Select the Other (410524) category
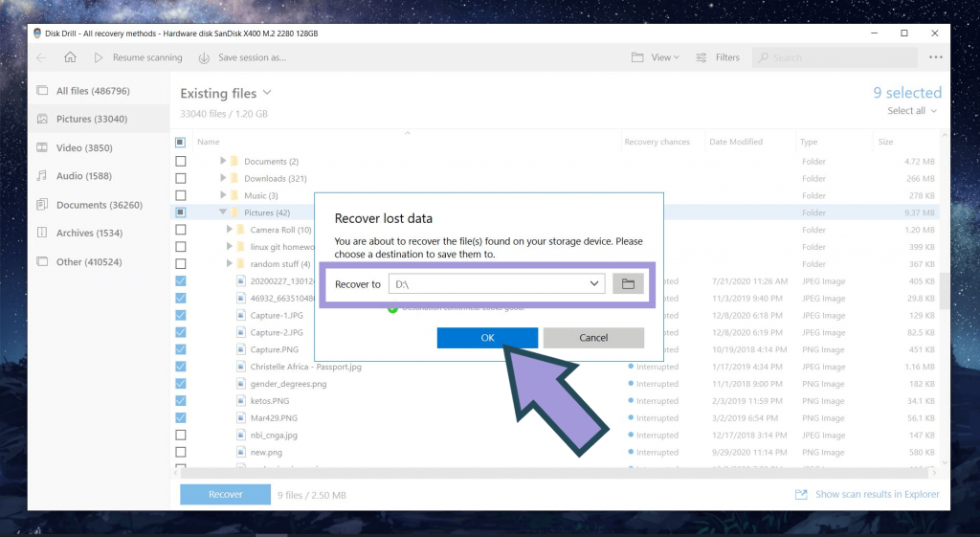This screenshot has width=980, height=537. (x=99, y=261)
